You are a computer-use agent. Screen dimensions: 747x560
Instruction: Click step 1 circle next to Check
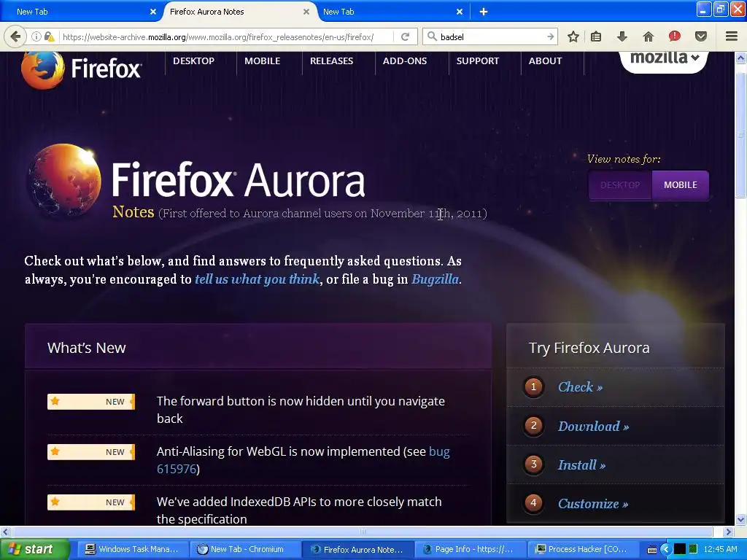(533, 387)
